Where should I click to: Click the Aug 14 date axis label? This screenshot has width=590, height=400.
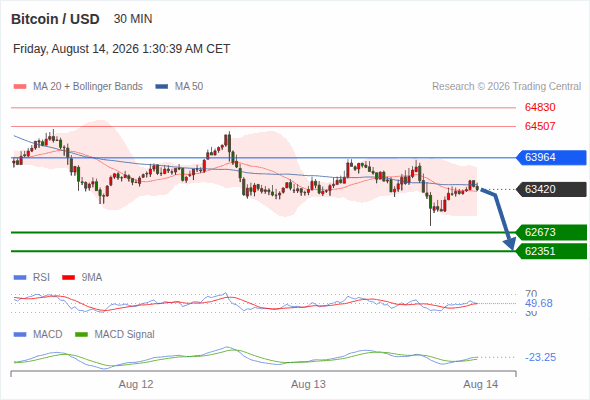[x=481, y=385]
